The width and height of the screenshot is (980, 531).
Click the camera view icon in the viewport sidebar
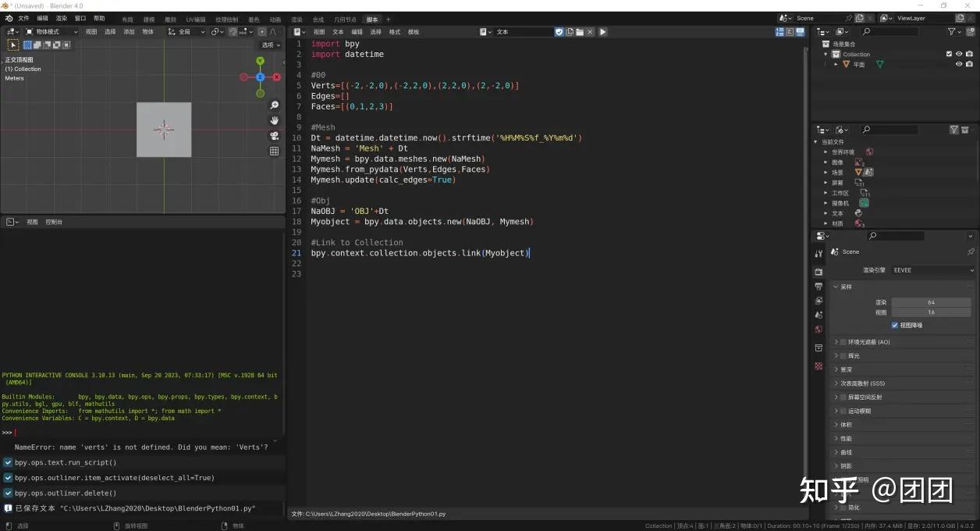click(274, 135)
